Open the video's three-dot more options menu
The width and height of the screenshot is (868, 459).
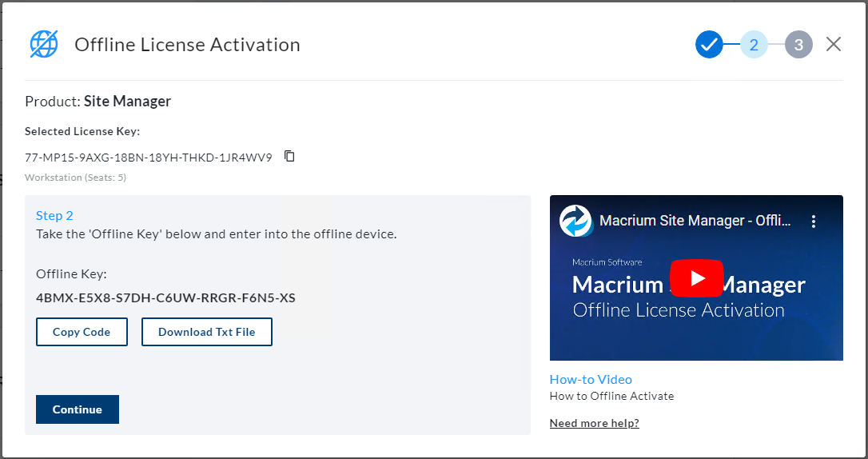tap(814, 222)
